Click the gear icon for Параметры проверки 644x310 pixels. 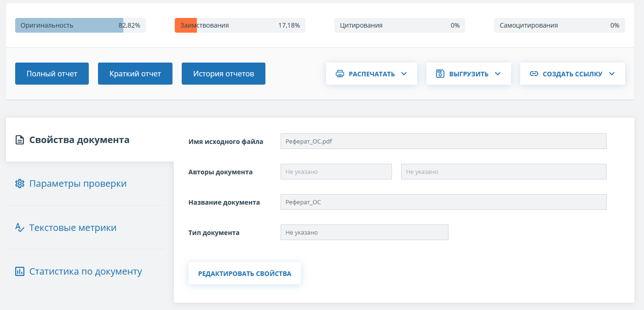pos(20,184)
